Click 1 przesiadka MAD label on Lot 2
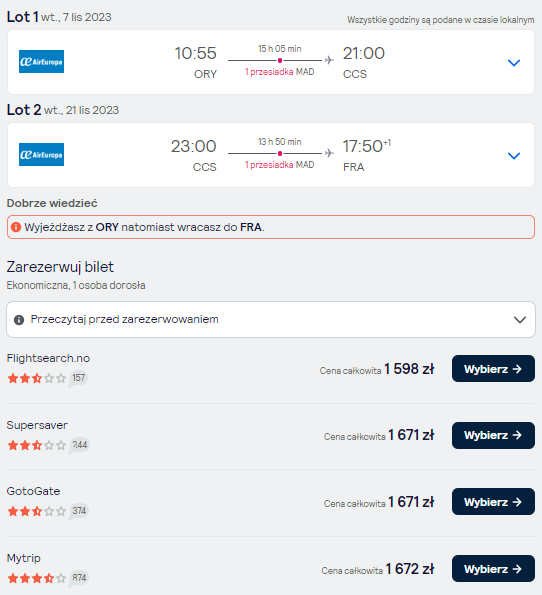 click(x=279, y=165)
